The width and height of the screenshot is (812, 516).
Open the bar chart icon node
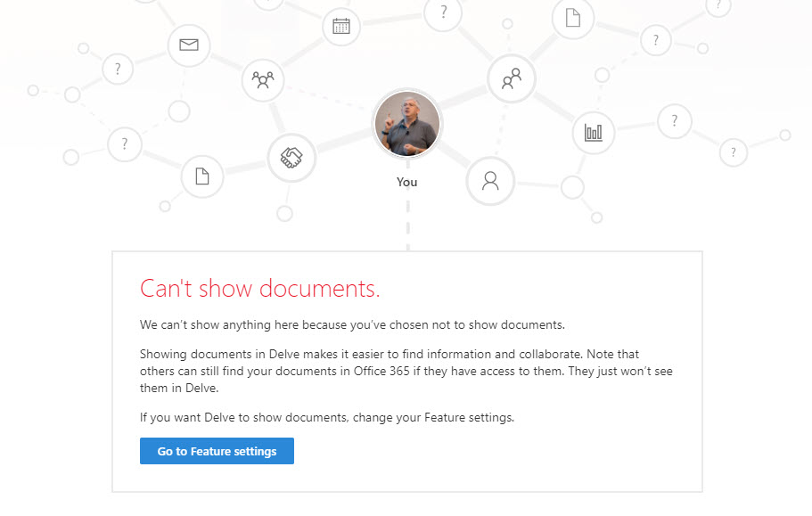[594, 133]
